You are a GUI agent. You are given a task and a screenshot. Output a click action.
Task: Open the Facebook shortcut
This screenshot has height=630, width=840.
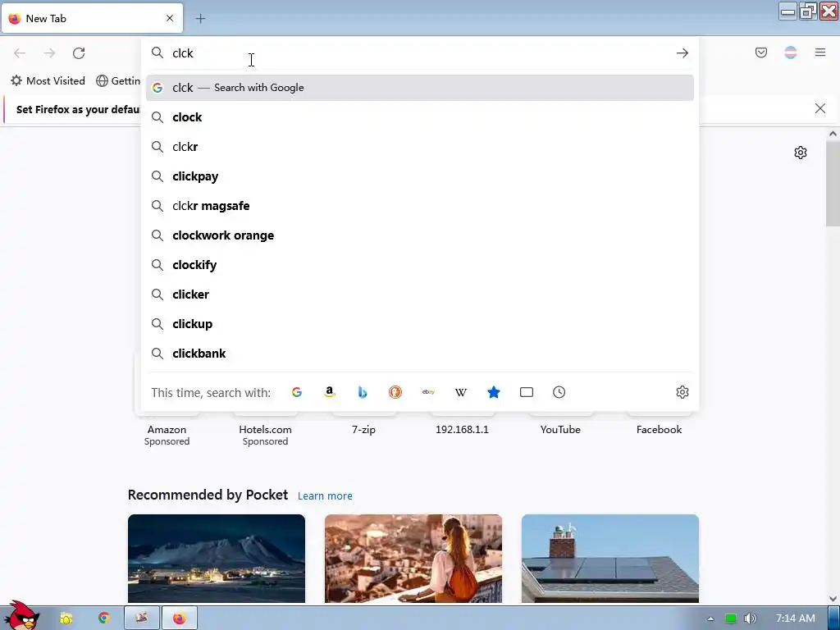pyautogui.click(x=659, y=430)
